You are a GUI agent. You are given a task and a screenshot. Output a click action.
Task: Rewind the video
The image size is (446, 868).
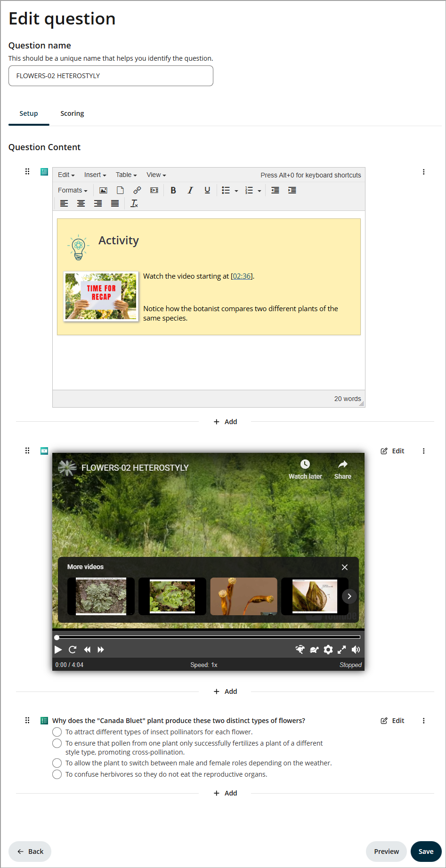87,650
